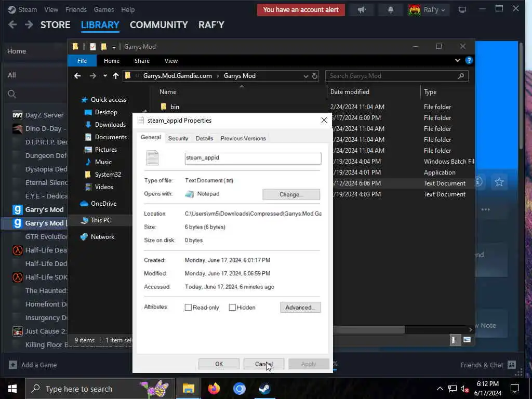Open the Steam Friends menu
Viewport: 532px width, 399px height.
coord(76,9)
